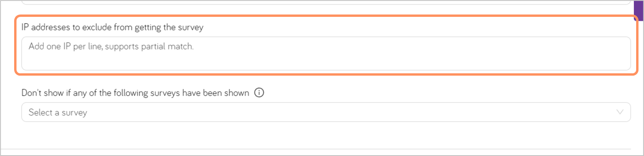
Task: Focus the IP addresses exclusion text area
Action: pyautogui.click(x=326, y=54)
